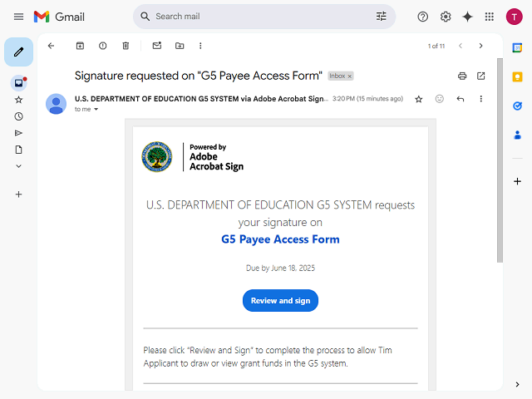
Task: Go to the previous message arrow
Action: (x=461, y=46)
